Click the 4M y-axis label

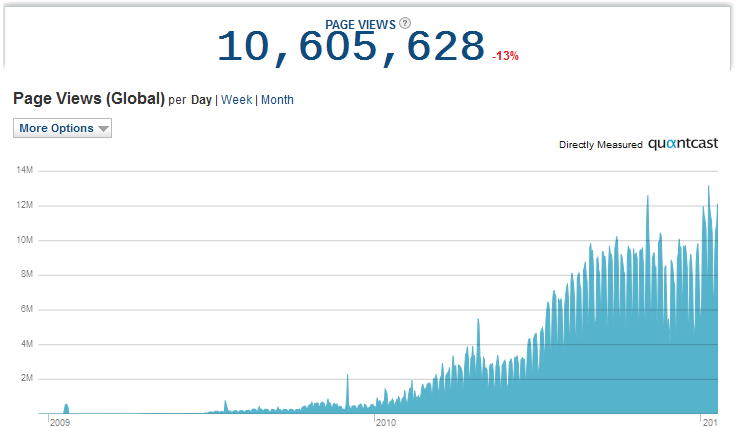(x=27, y=343)
